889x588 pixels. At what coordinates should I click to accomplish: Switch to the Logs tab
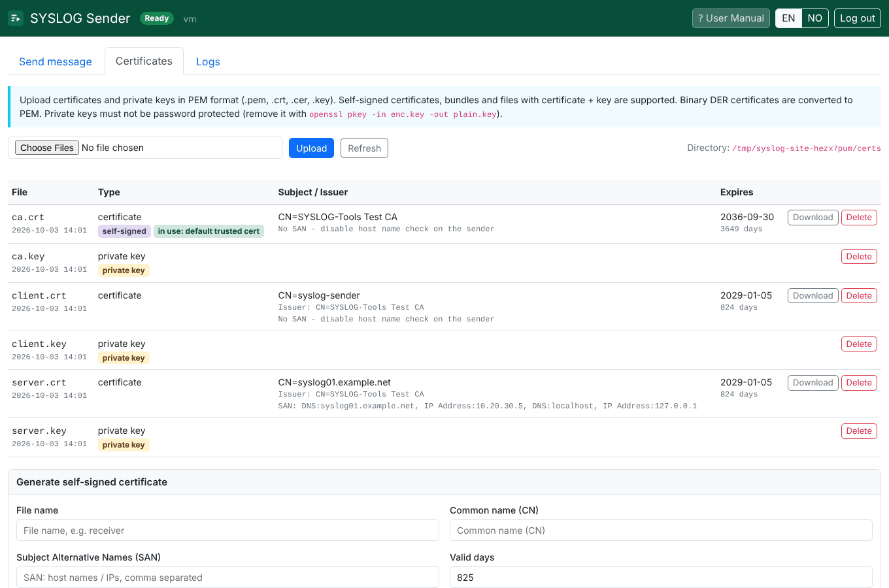coord(208,61)
